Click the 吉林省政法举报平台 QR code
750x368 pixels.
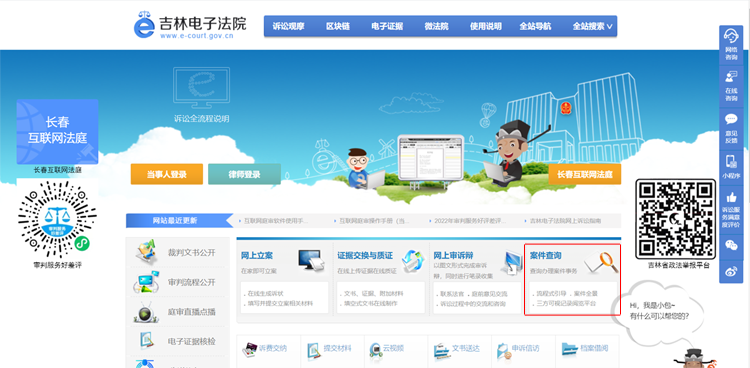(675, 219)
